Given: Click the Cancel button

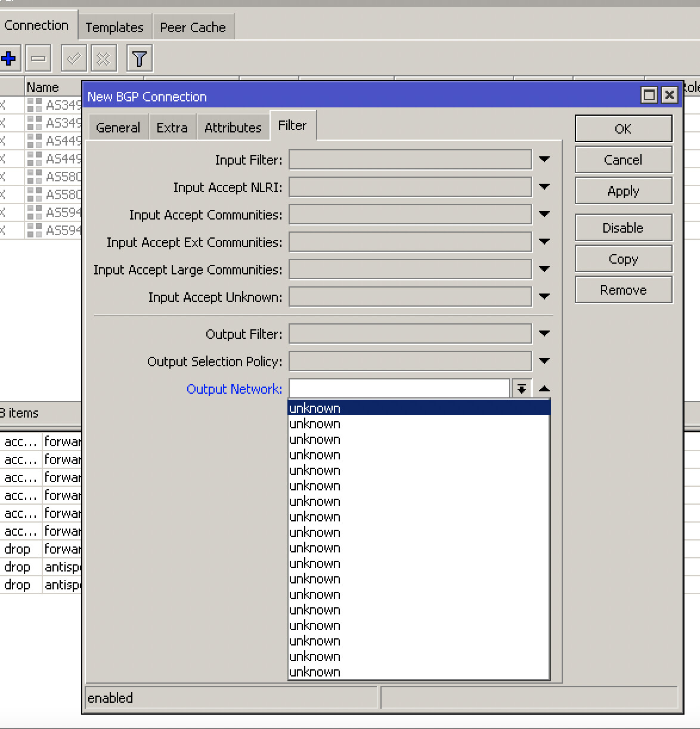Looking at the screenshot, I should point(623,160).
